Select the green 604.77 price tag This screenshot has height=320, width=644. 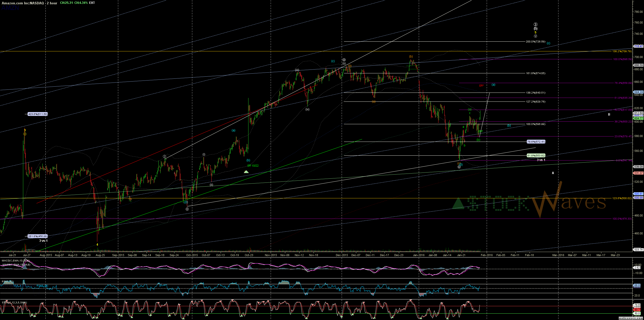pos(638,118)
